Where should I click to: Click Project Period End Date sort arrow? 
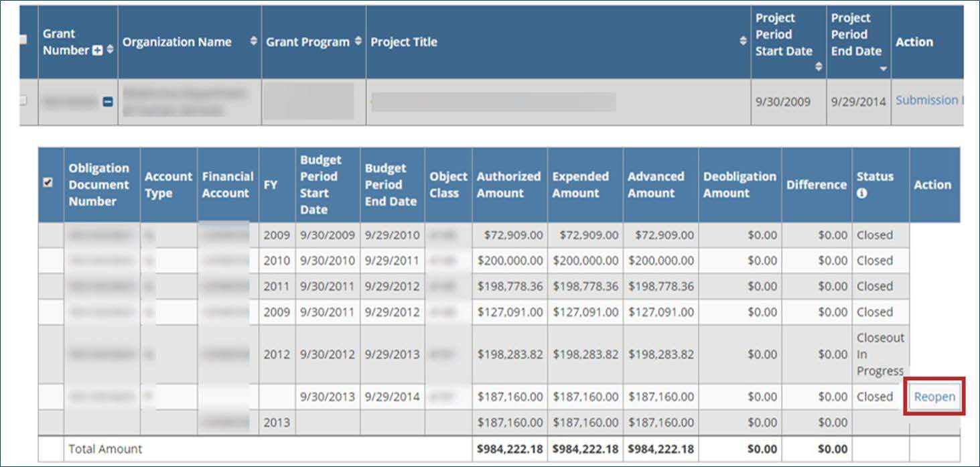883,68
